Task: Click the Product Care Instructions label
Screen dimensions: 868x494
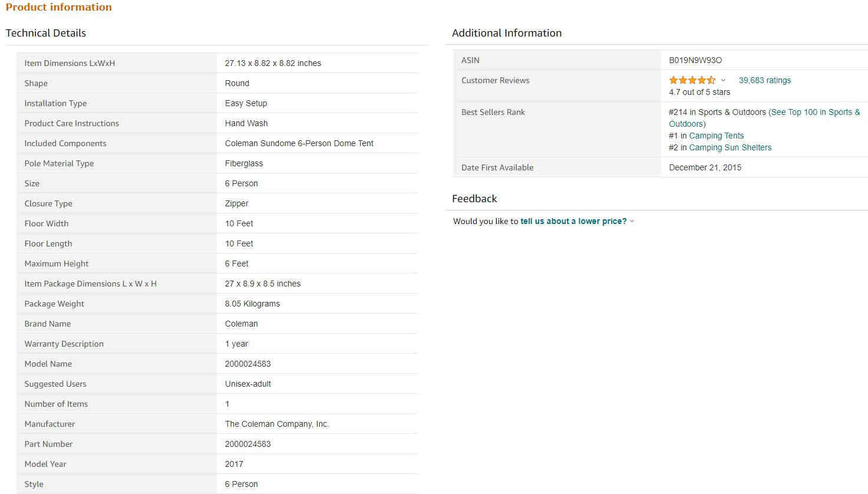Action: [x=71, y=123]
